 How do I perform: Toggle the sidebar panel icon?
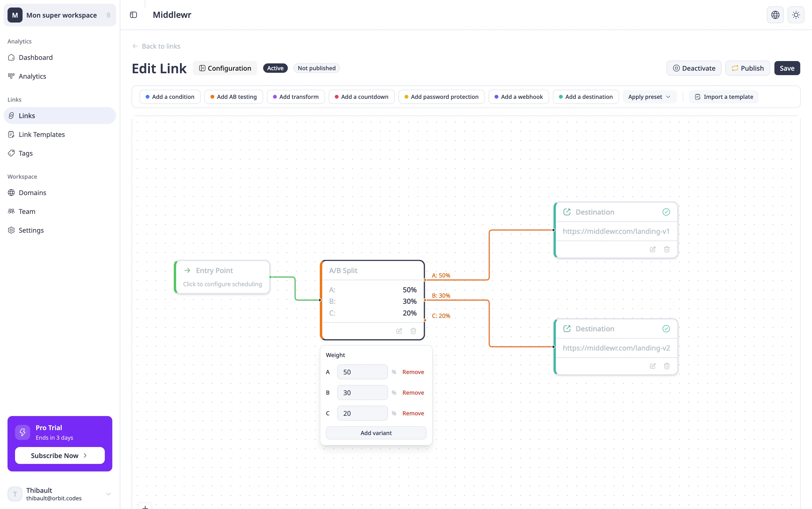[133, 15]
